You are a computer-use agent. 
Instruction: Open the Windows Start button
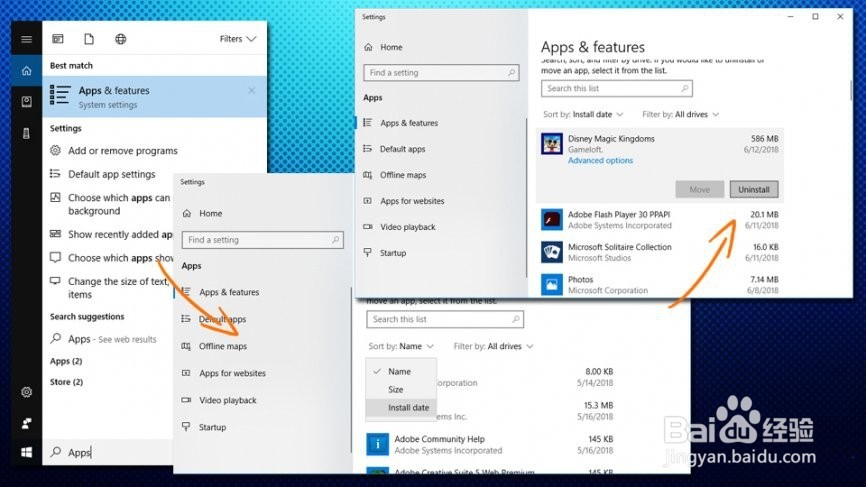pyautogui.click(x=26, y=452)
